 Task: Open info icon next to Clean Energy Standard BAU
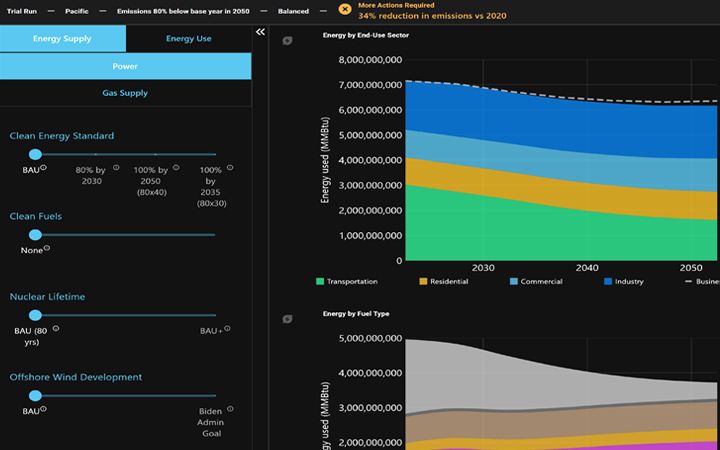tap(43, 167)
